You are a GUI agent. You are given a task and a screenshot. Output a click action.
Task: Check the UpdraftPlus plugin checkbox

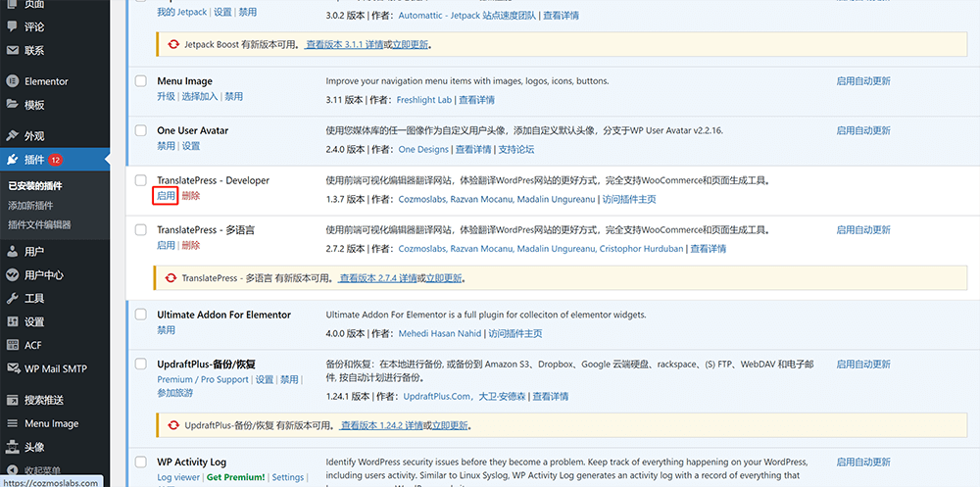[141, 364]
